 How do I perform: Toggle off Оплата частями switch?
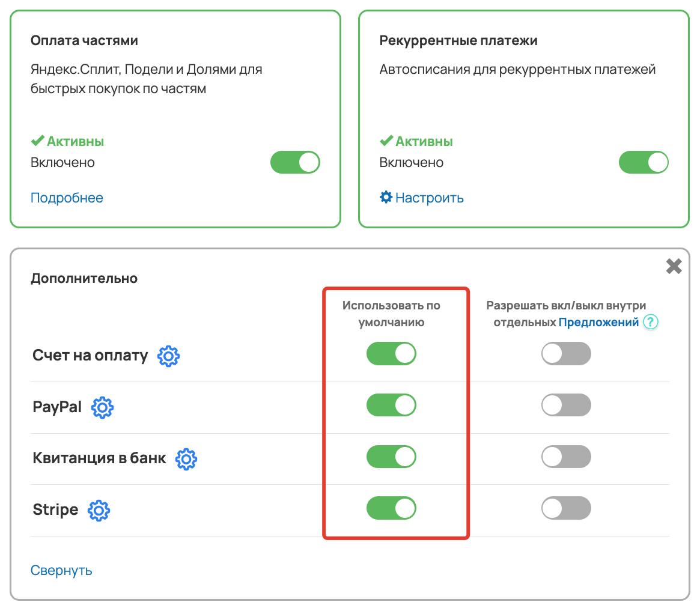coord(295,162)
